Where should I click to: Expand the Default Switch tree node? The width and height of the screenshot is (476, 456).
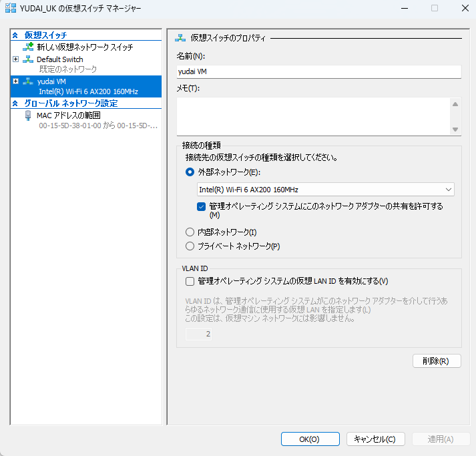click(x=16, y=59)
